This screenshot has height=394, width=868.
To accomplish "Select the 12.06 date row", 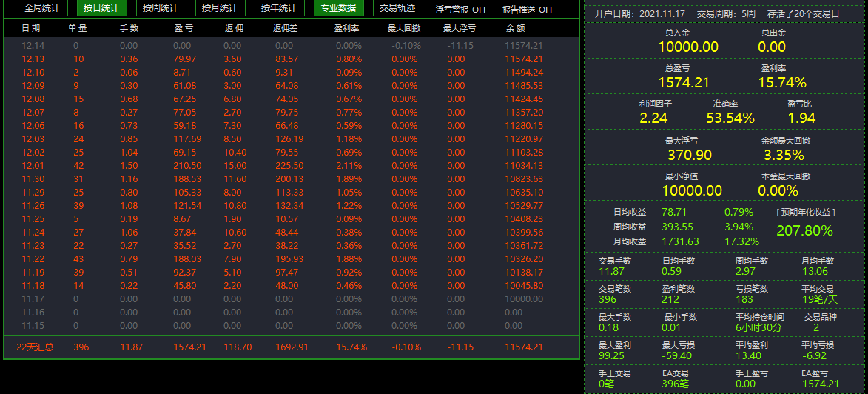I will [x=291, y=125].
